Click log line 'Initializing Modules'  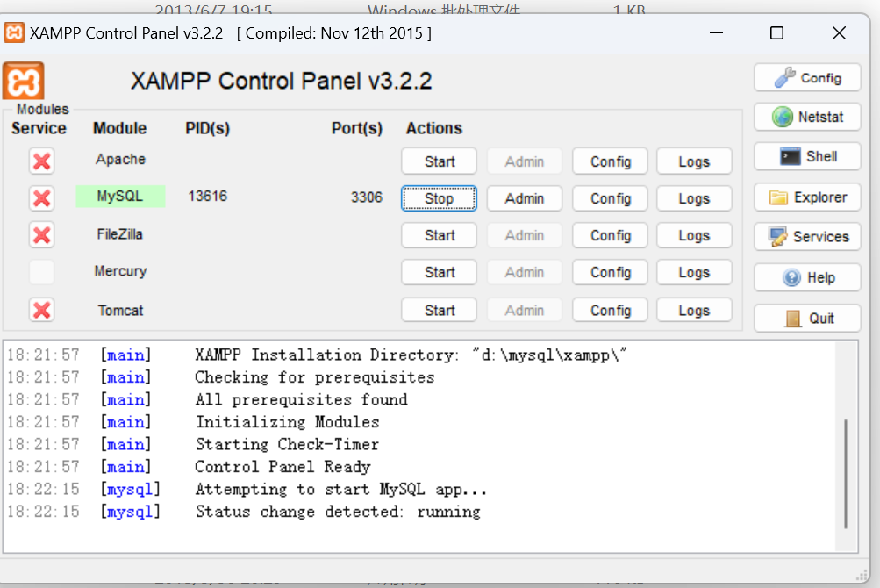click(x=287, y=422)
